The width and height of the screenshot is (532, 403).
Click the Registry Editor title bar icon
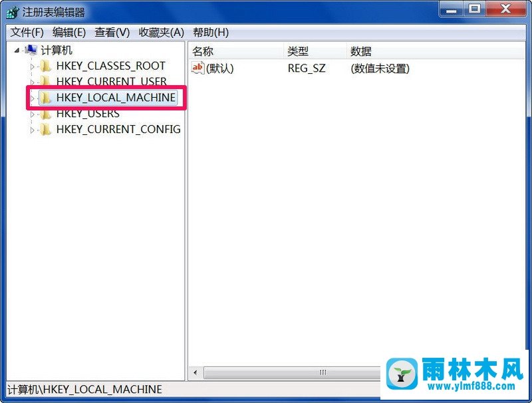point(13,13)
